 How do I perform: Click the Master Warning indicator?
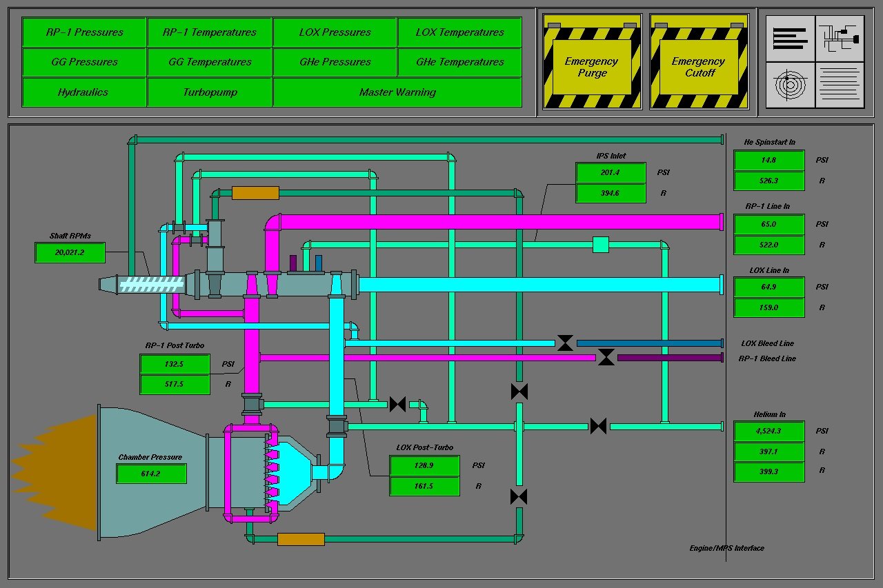tap(397, 92)
